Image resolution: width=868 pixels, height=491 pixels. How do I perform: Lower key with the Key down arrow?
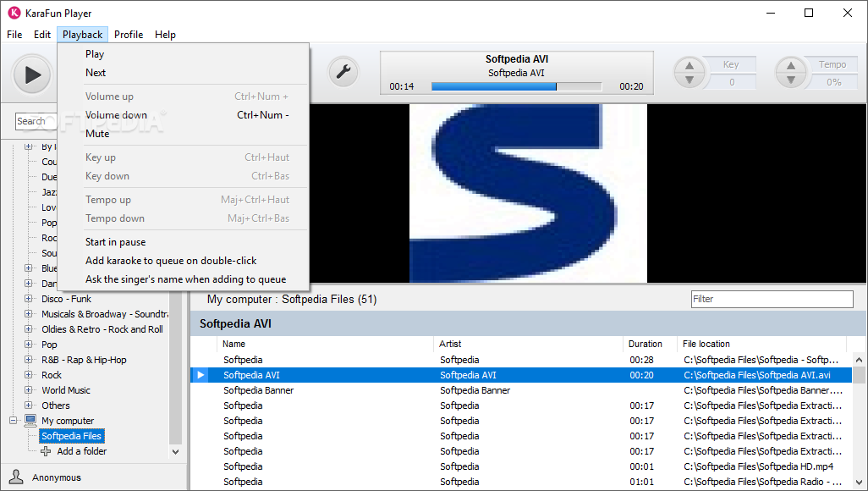(689, 80)
